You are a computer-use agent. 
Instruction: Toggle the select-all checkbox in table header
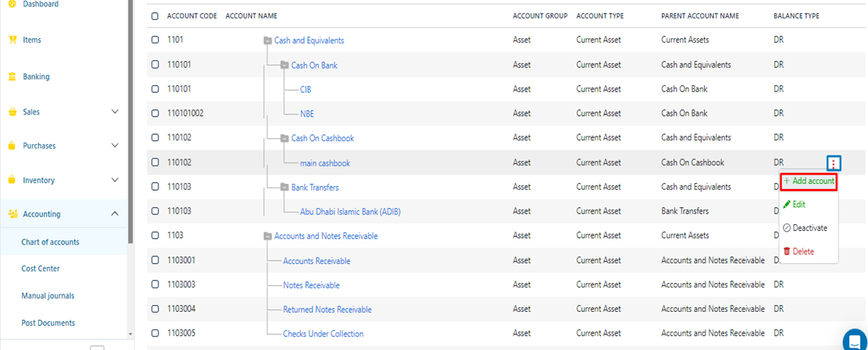coord(155,16)
